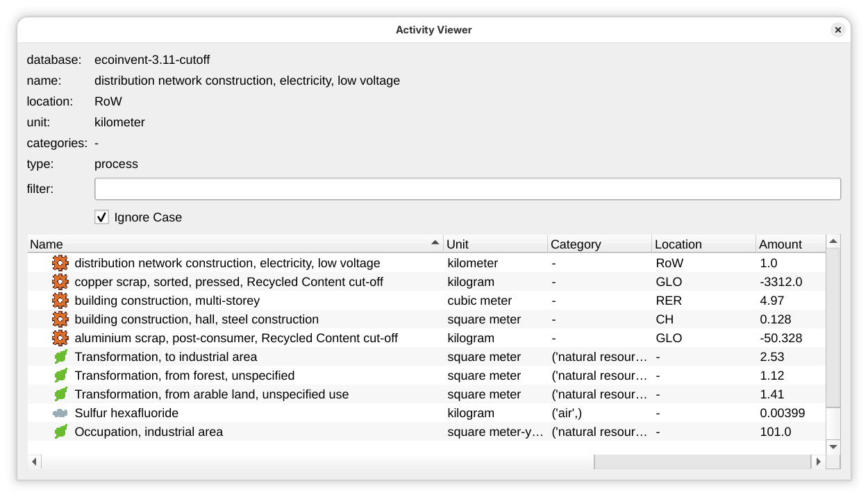
Task: Click vertical scrollbar up arrow
Action: 833,241
